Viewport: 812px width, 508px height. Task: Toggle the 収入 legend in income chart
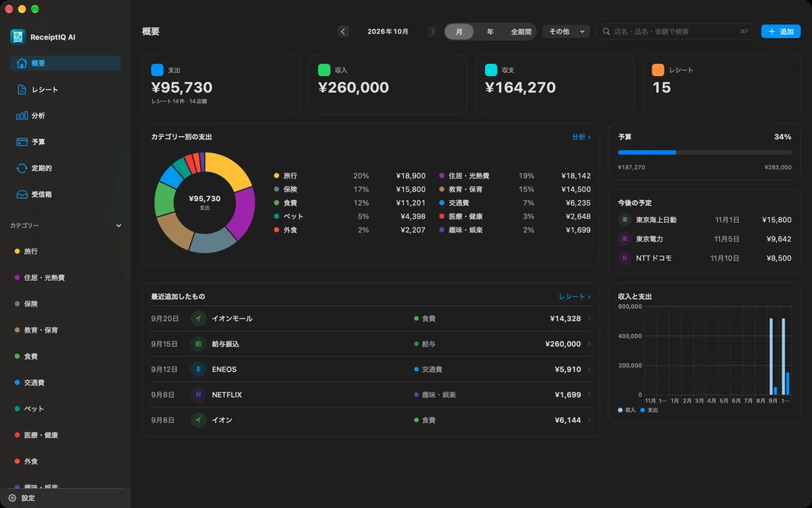point(626,410)
